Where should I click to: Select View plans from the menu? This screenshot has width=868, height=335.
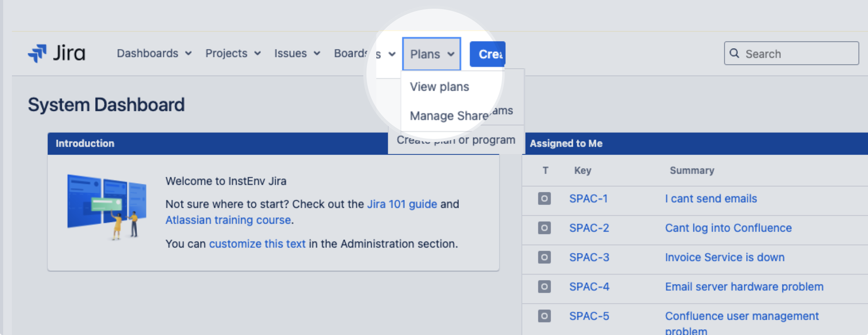(x=439, y=87)
